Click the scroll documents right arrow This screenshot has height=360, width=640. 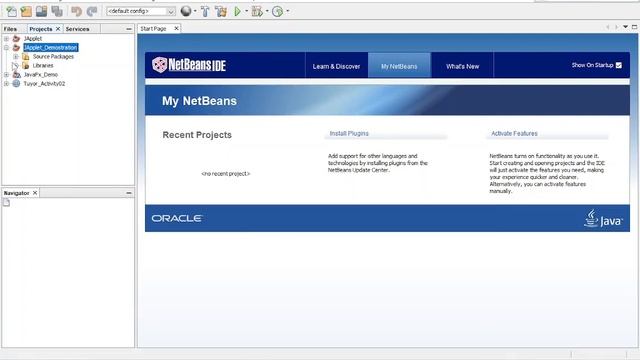pyautogui.click(x=616, y=27)
